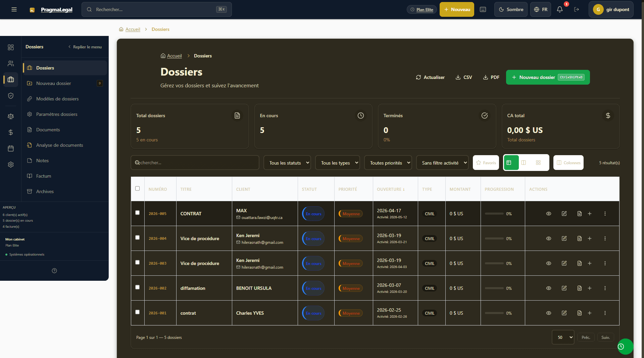The height and width of the screenshot is (358, 644).
Task: Click the Nouveau dossier green button
Action: click(548, 77)
